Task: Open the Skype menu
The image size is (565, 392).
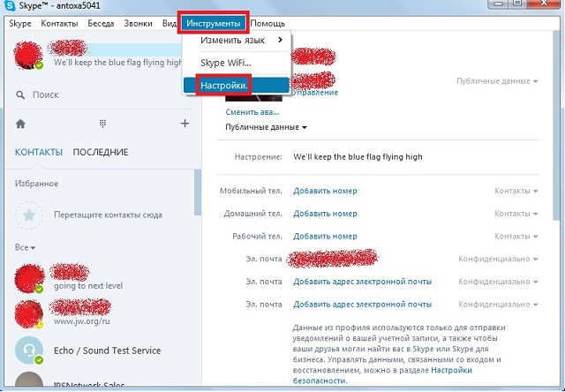Action: pos(20,24)
